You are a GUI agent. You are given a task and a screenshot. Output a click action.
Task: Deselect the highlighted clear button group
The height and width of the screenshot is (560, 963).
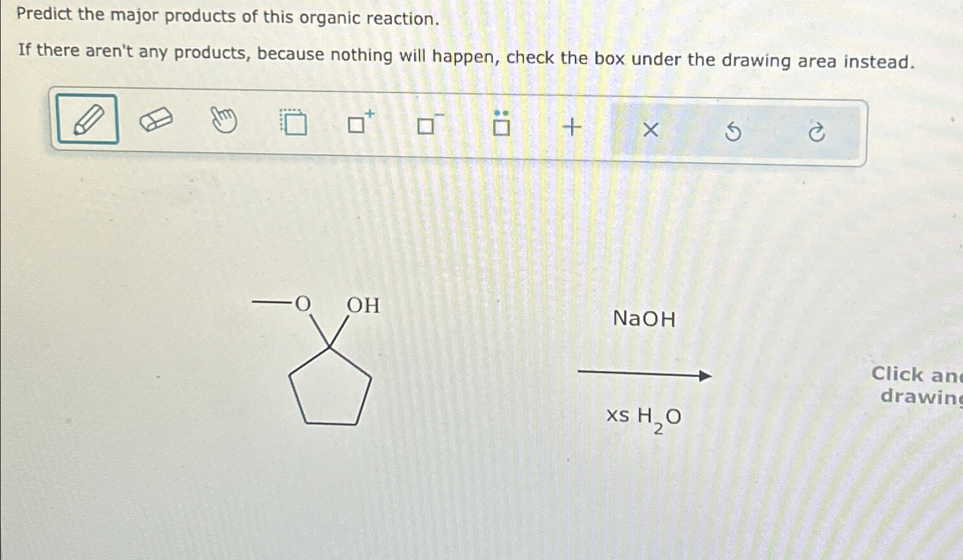(x=734, y=132)
